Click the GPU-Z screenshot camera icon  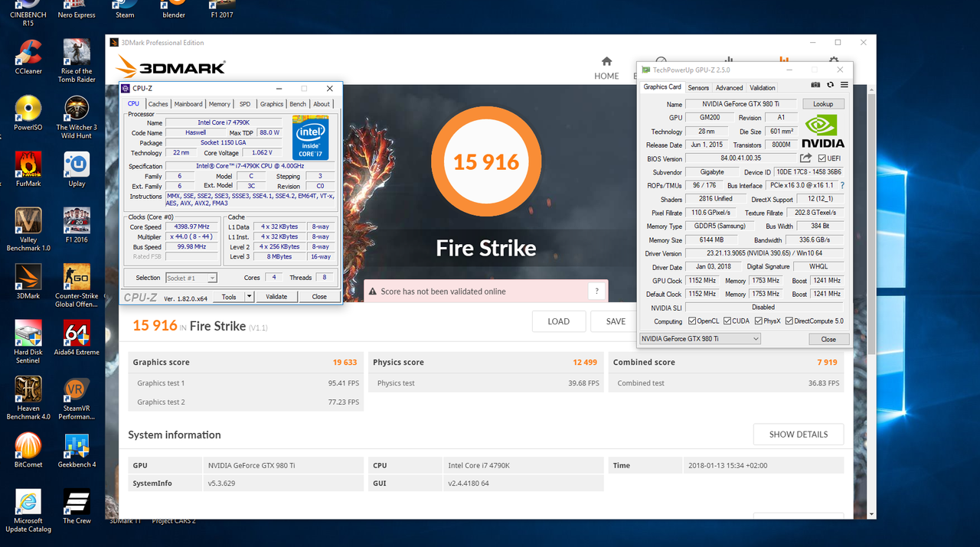(815, 85)
